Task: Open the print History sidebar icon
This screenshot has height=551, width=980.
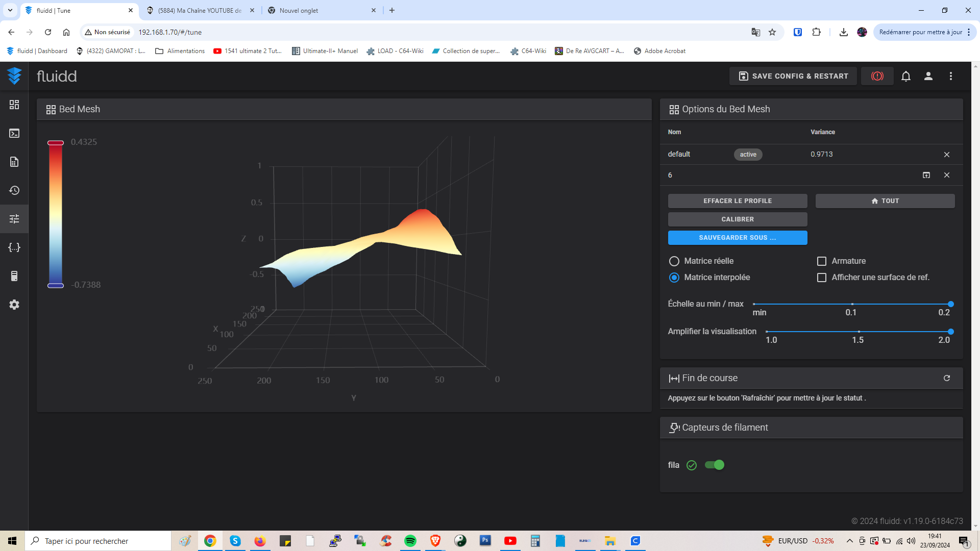Action: (x=14, y=190)
